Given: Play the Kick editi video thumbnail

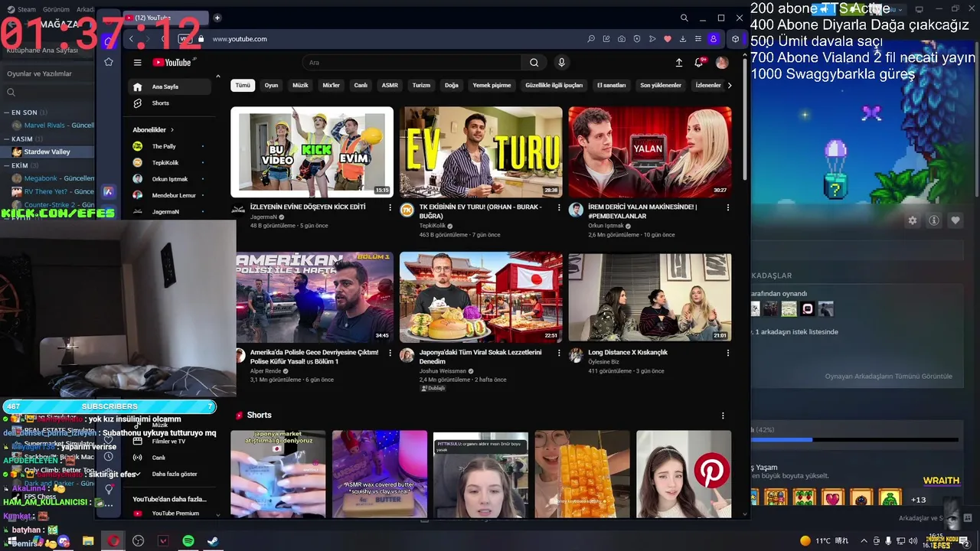Looking at the screenshot, I should tap(312, 152).
